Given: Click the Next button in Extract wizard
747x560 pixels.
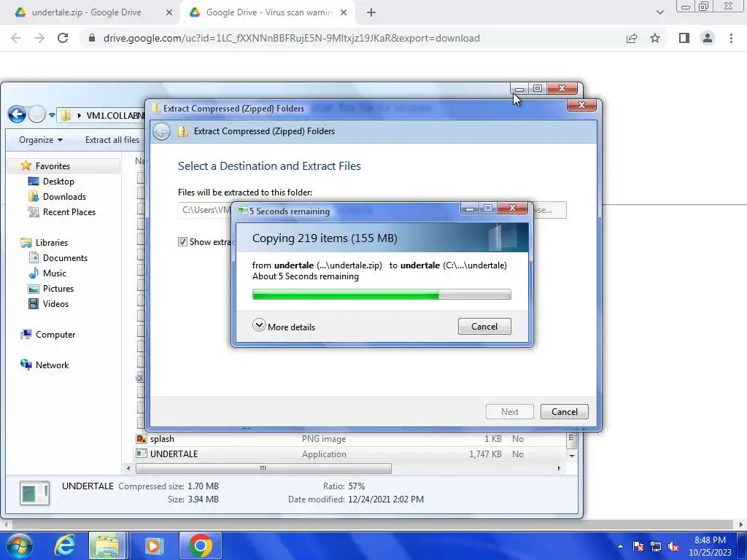Looking at the screenshot, I should point(509,411).
